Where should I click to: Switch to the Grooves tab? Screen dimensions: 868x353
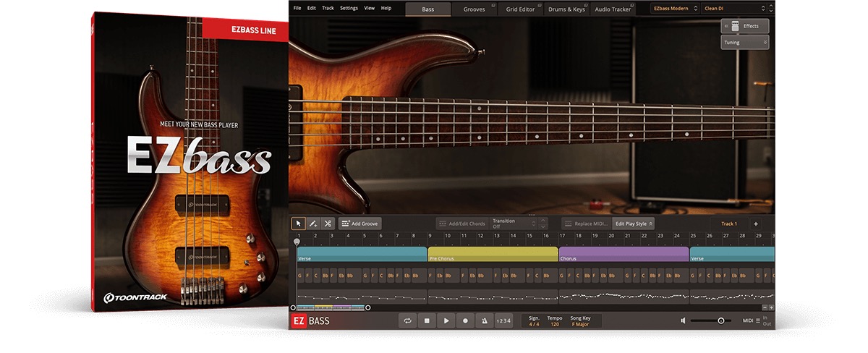point(475,9)
